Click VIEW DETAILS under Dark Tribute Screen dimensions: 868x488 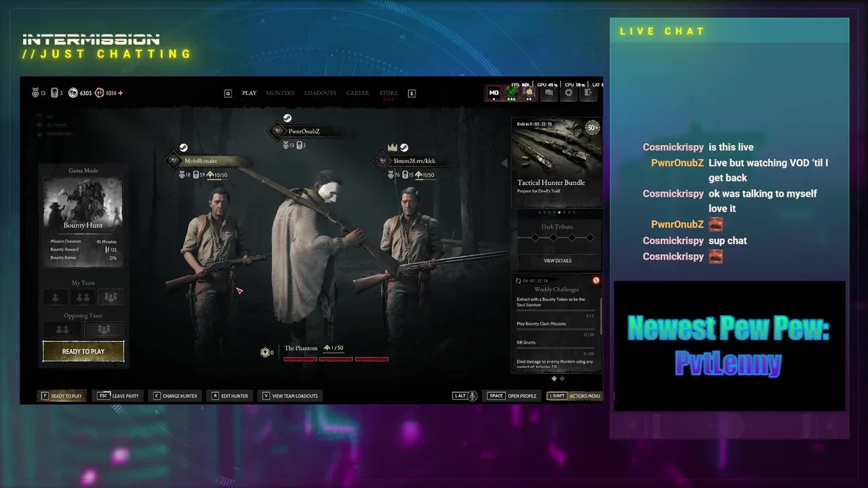coord(557,260)
